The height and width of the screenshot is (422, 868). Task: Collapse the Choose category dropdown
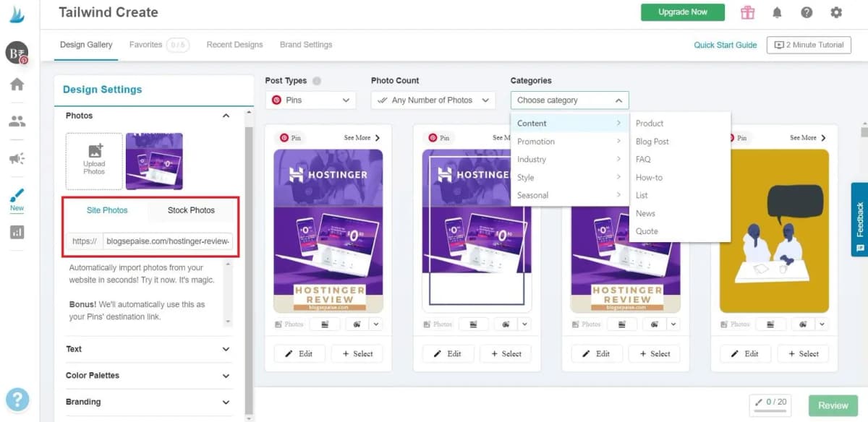569,100
